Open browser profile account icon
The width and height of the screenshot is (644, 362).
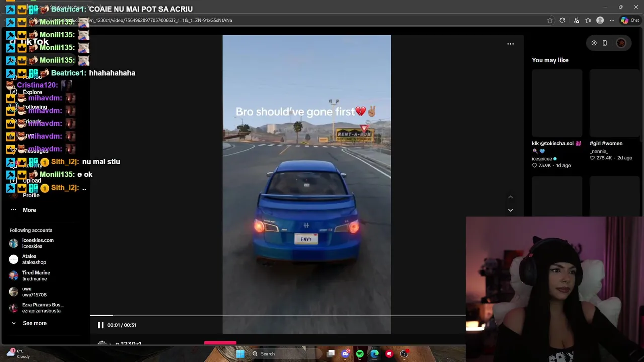[x=600, y=20]
